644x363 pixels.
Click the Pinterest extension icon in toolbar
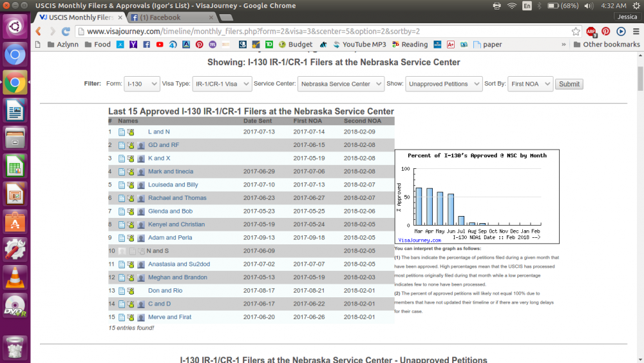[606, 31]
